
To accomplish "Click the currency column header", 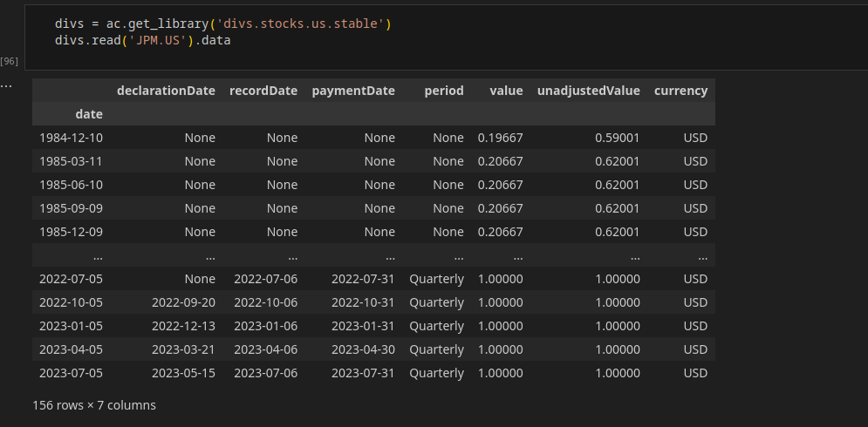I will [x=681, y=91].
